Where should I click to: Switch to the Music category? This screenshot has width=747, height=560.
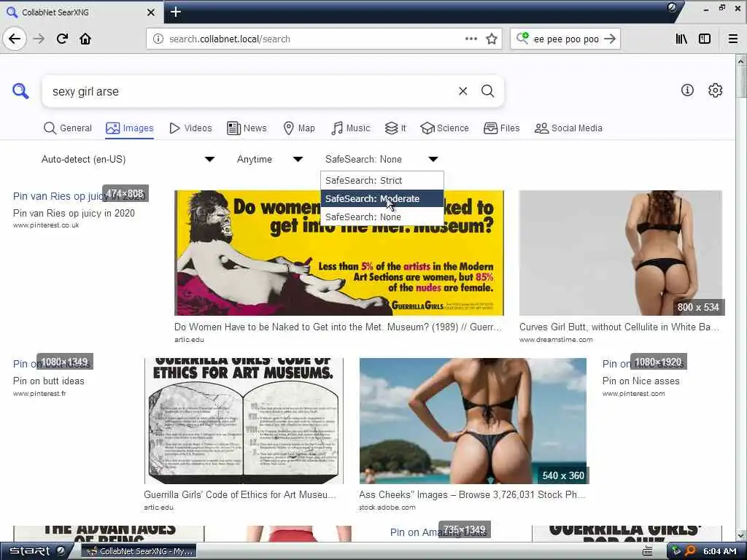(x=351, y=128)
